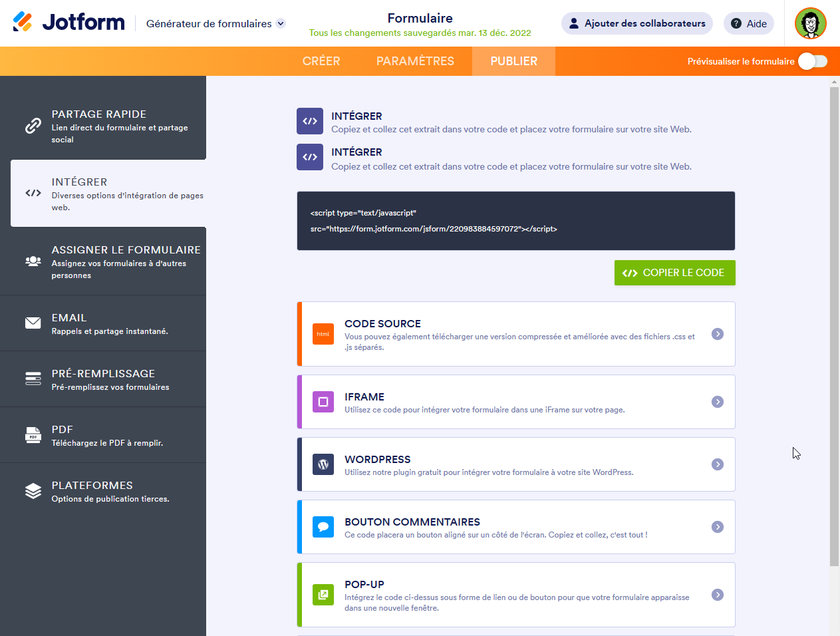Switch to the PARAMÈTRES tab

[x=415, y=61]
